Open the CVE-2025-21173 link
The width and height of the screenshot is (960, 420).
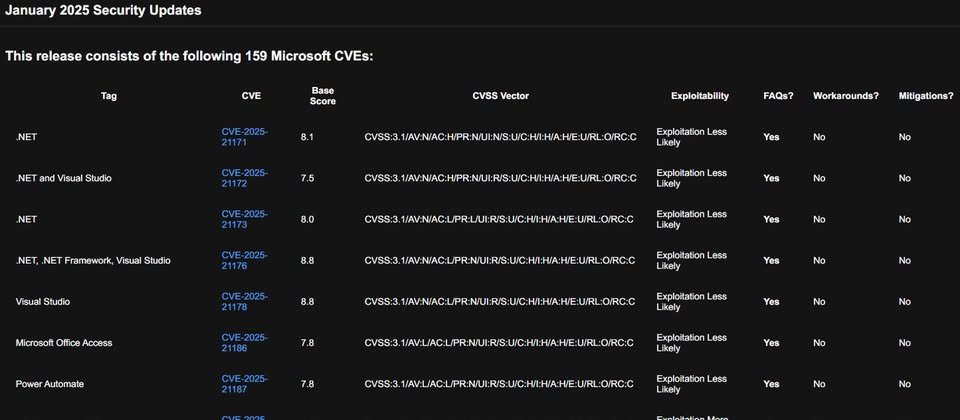click(x=244, y=219)
